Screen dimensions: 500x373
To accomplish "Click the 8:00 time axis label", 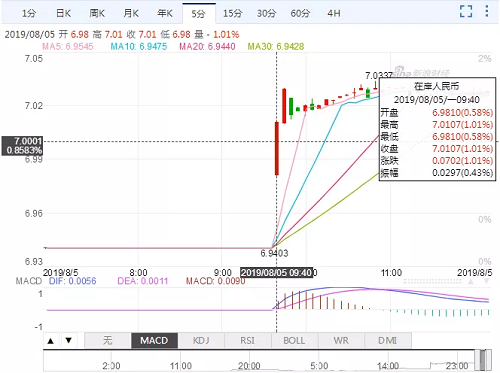I will [x=138, y=273].
